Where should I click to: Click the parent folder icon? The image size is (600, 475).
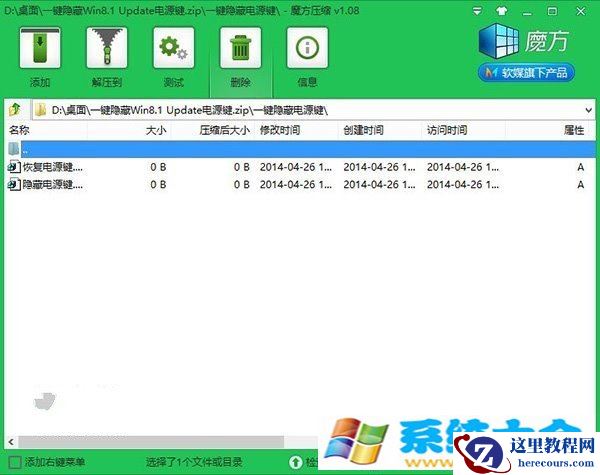tap(14, 149)
